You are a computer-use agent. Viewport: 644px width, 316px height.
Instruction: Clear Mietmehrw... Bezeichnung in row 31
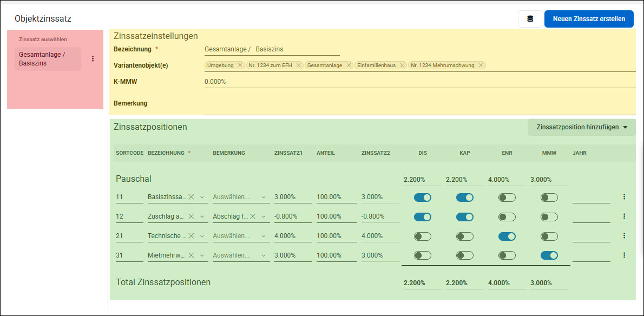tap(191, 255)
